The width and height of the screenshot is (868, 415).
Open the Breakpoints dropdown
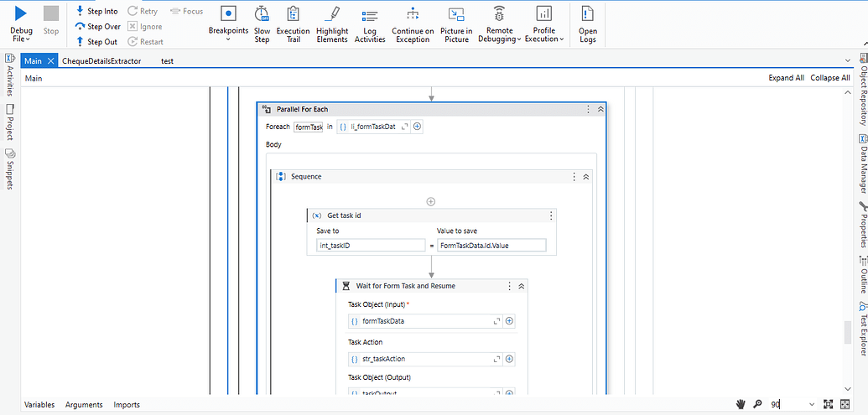pyautogui.click(x=228, y=23)
